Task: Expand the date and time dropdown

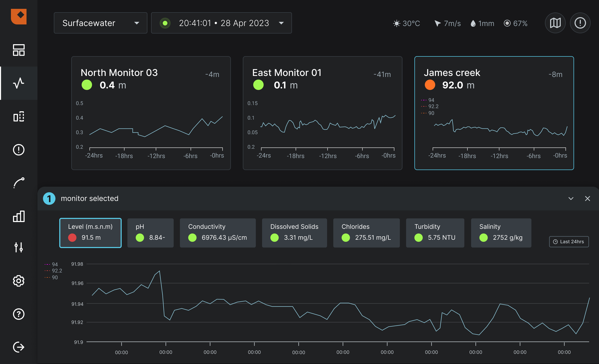Action: [221, 23]
